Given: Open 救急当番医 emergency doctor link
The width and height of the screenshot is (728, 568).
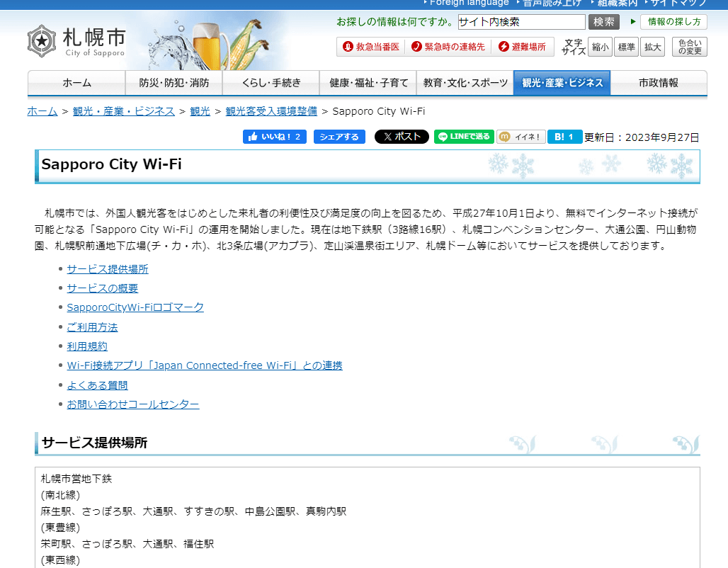Looking at the screenshot, I should [371, 47].
